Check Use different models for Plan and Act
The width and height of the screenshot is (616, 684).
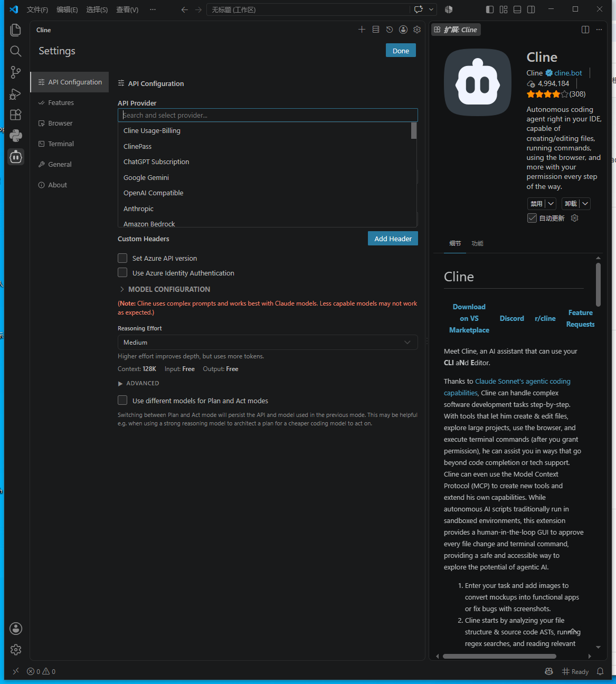pos(122,401)
